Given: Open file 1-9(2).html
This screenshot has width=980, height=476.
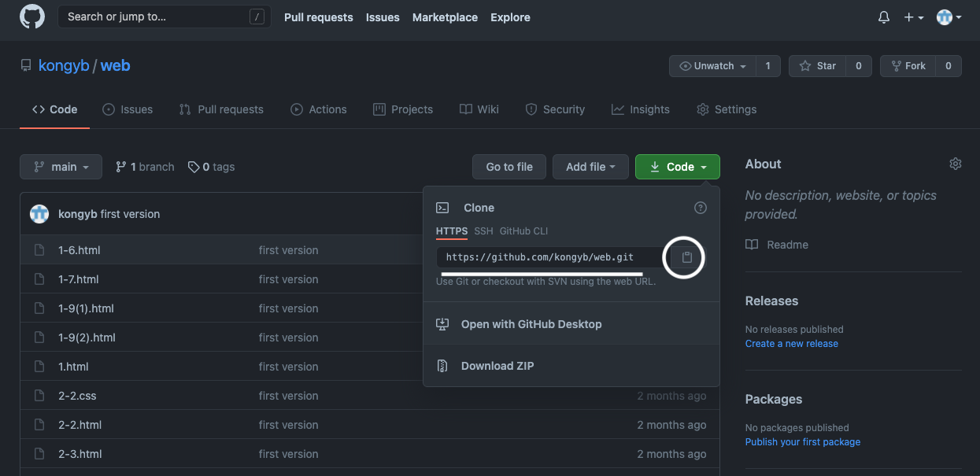Looking at the screenshot, I should (87, 338).
